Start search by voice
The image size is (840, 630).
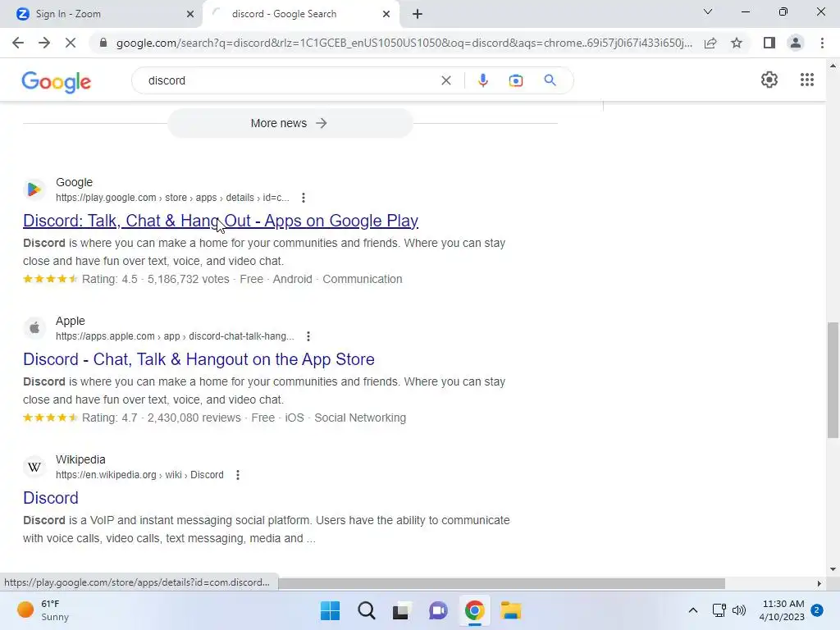482,80
